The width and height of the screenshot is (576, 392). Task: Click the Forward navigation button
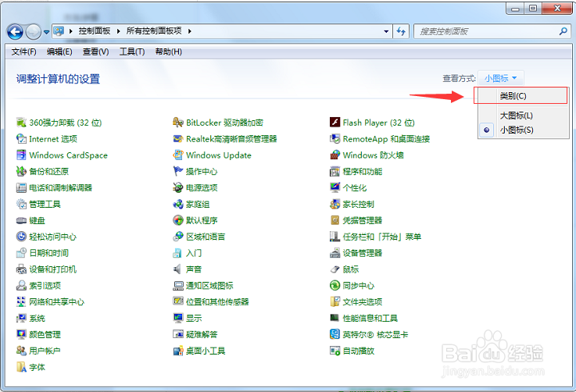[x=34, y=32]
